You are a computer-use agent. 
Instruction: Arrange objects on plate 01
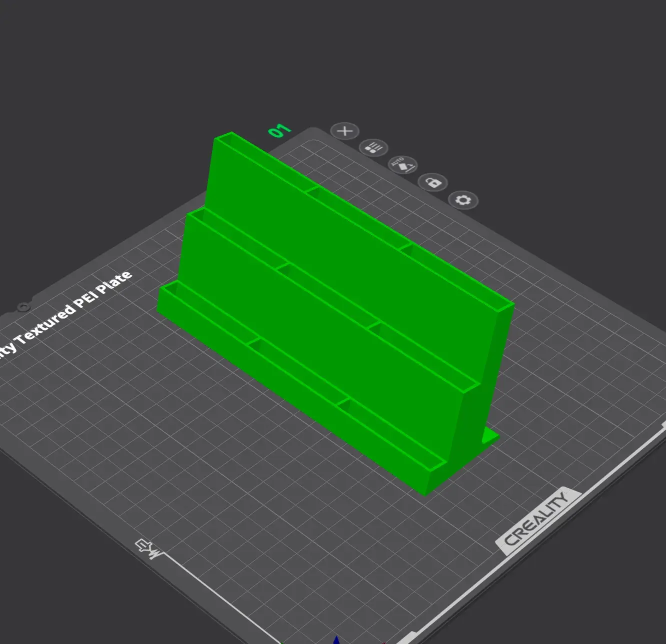(x=373, y=147)
